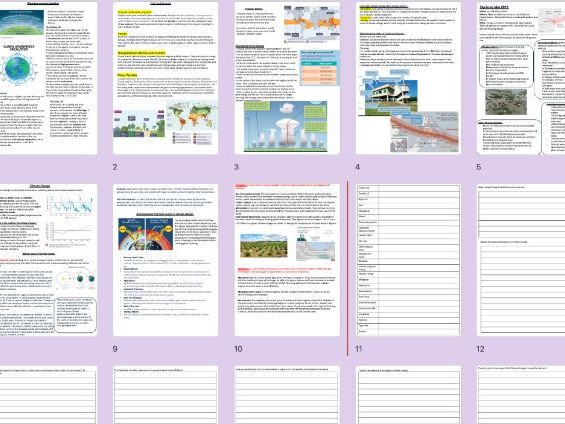Click the page number label "5"
The height and width of the screenshot is (424, 565).
pos(479,167)
